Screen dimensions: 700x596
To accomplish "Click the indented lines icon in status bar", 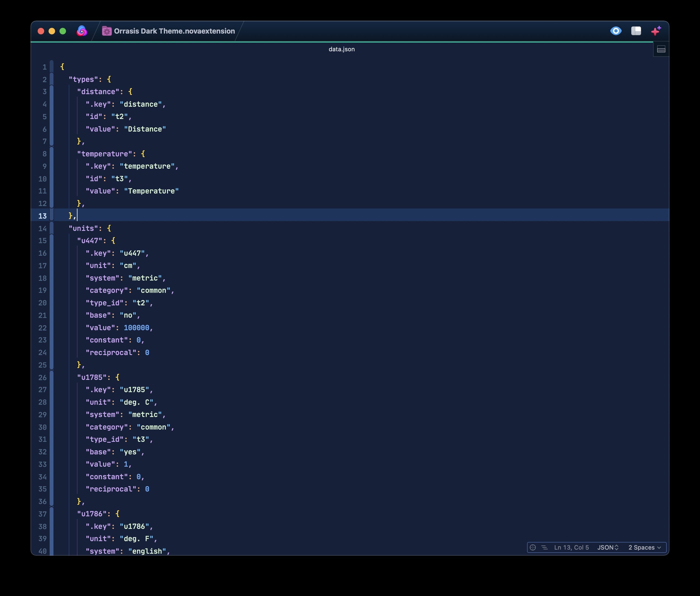I will [x=544, y=547].
